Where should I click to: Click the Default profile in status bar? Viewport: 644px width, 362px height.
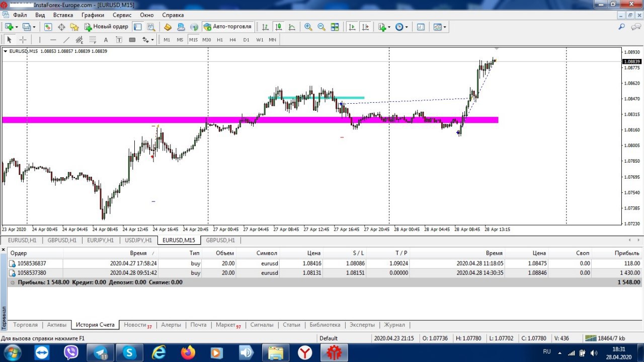coord(329,338)
